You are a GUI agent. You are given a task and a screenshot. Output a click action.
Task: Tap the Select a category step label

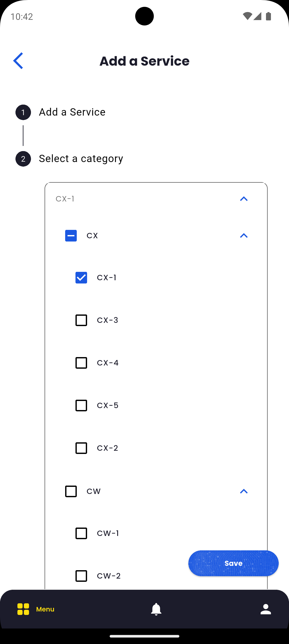pos(81,158)
